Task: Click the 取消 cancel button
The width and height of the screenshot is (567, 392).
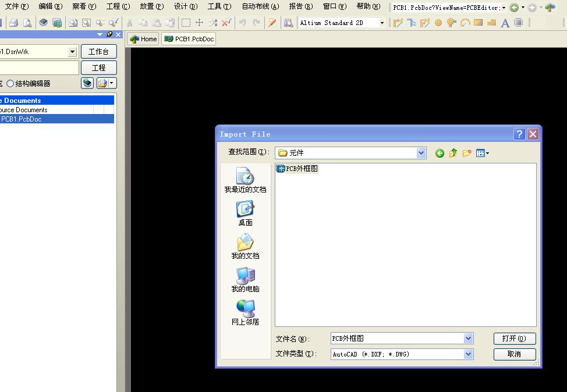Action: (514, 354)
